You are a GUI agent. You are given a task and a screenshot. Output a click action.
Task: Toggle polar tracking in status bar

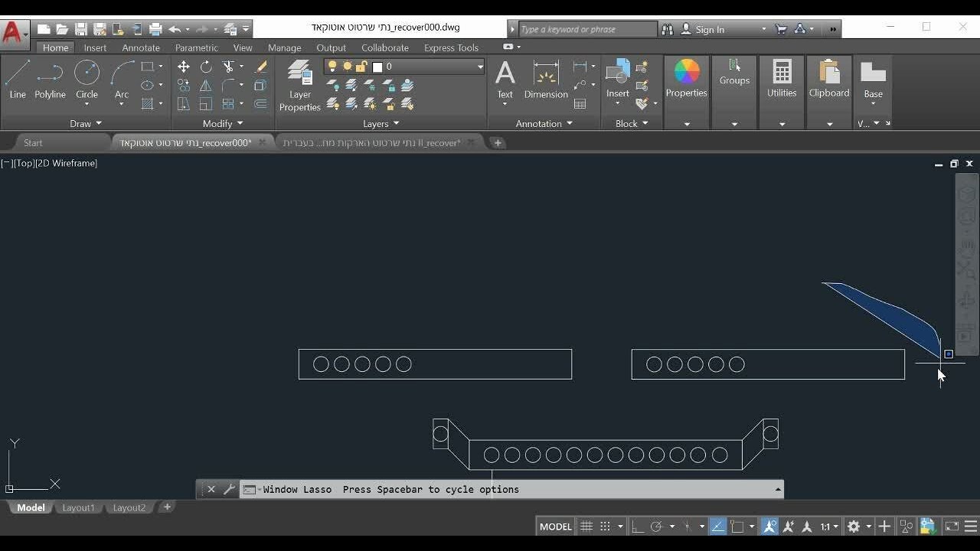pos(656,527)
